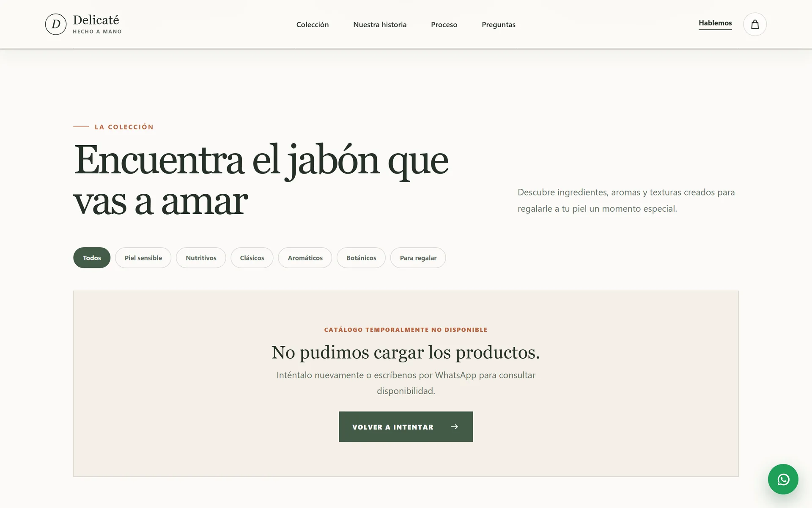Screen dimensions: 812x508
Task: Open the Nuestra historia nav link
Action: pyautogui.click(x=380, y=25)
